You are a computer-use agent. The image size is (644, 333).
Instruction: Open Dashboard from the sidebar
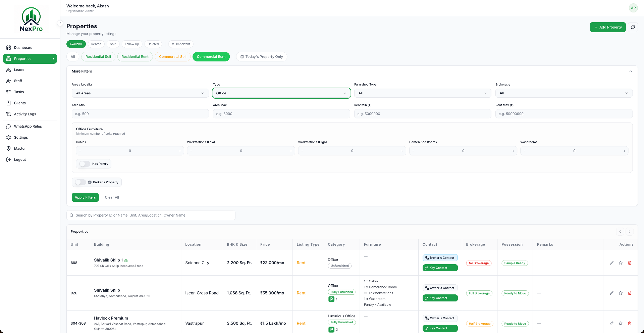coord(30,48)
